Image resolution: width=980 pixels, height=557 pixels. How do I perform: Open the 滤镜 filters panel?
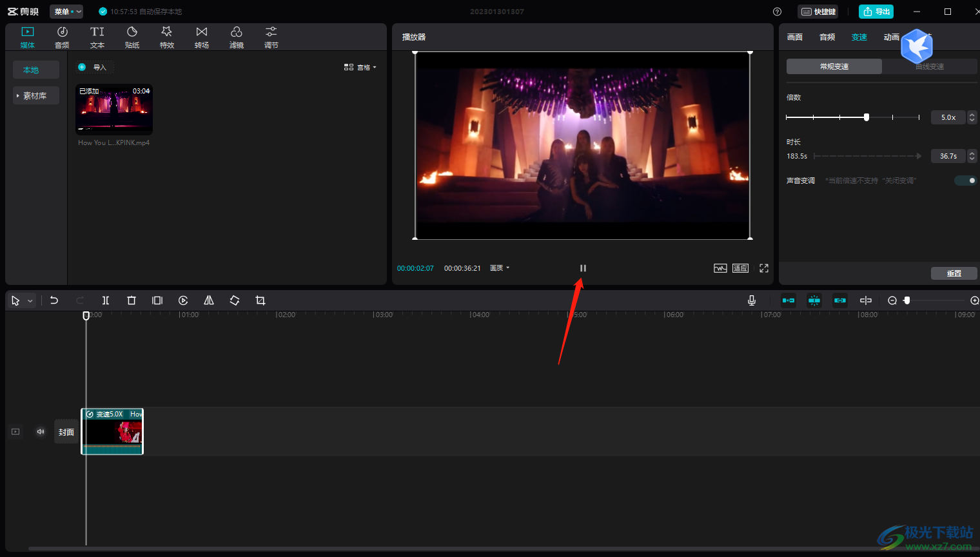point(237,37)
